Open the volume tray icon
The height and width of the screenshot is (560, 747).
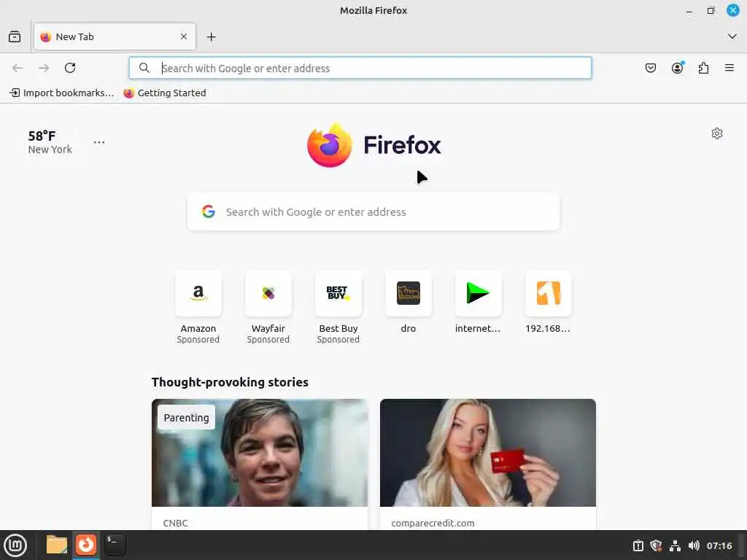point(694,545)
